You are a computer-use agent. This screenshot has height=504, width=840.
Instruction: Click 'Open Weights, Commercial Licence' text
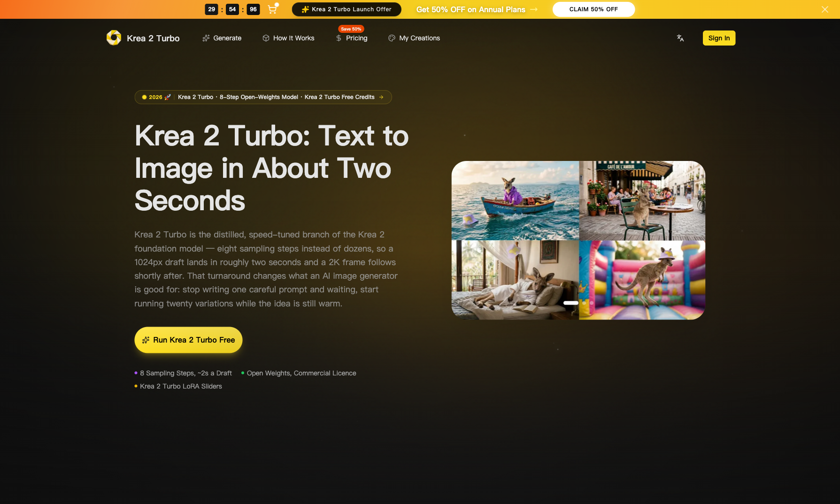(x=301, y=373)
